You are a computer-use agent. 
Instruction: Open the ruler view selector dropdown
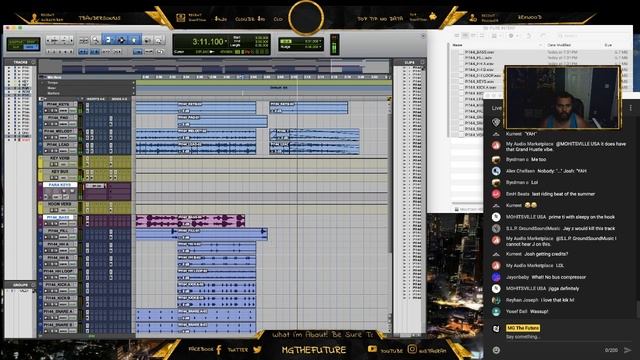click(x=41, y=77)
